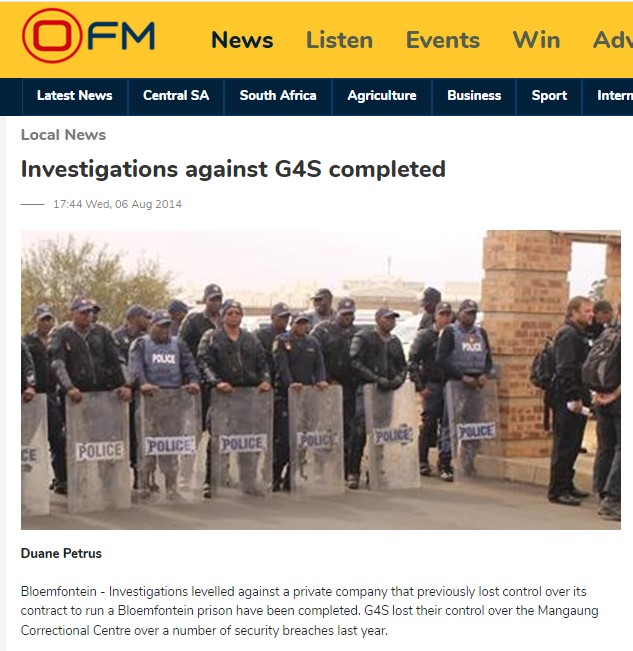The image size is (633, 651).
Task: Open the Agriculture news category
Action: click(382, 96)
